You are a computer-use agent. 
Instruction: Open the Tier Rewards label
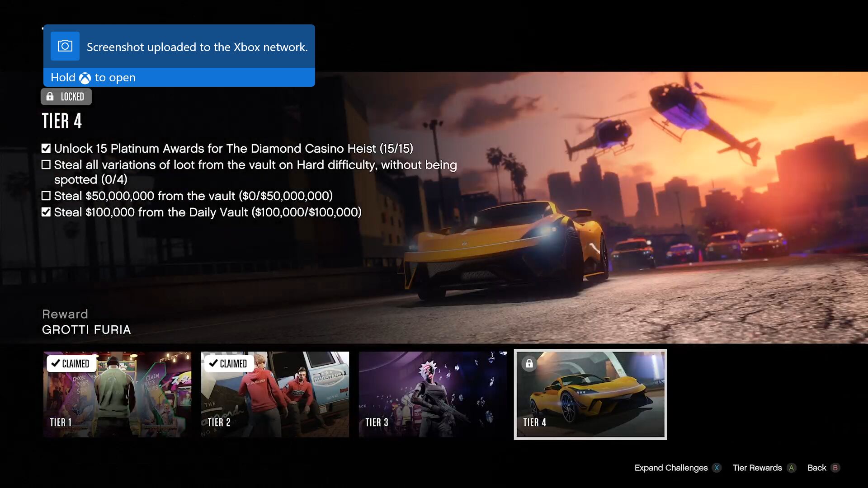[757, 468]
